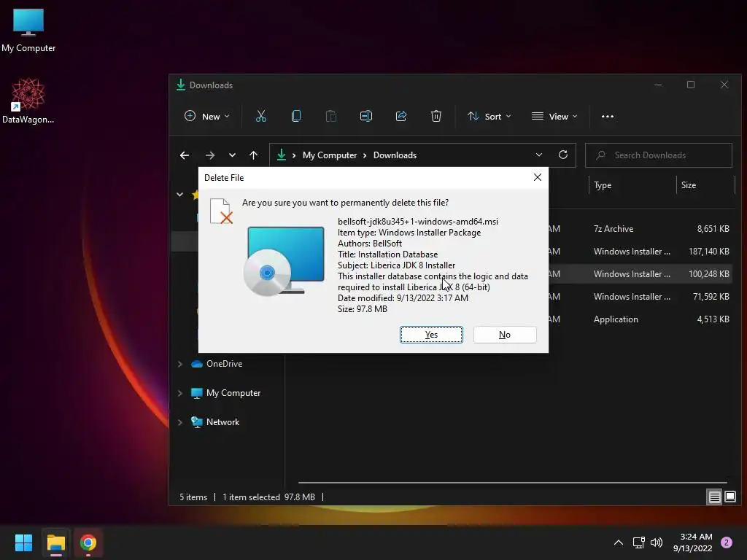Image resolution: width=747 pixels, height=560 pixels.
Task: Click the Paste clipboard icon
Action: click(330, 116)
